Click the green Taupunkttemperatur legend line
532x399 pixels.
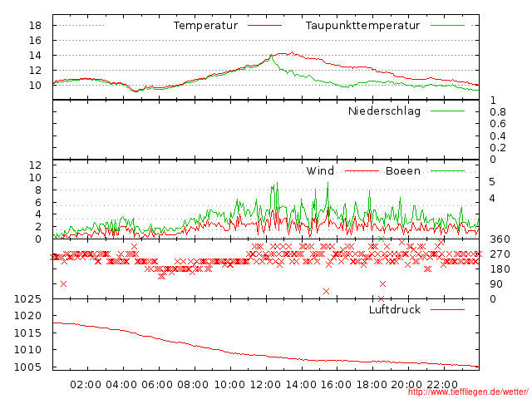(x=447, y=26)
